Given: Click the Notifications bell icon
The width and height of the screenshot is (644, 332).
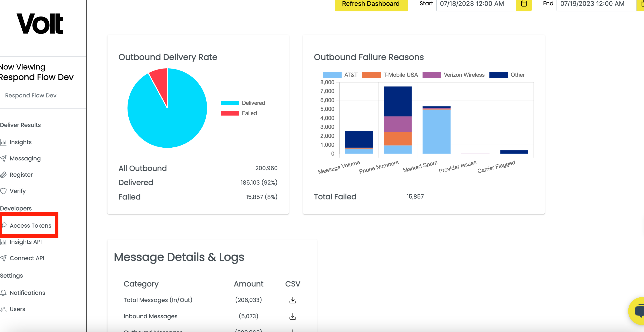Looking at the screenshot, I should coord(3,293).
